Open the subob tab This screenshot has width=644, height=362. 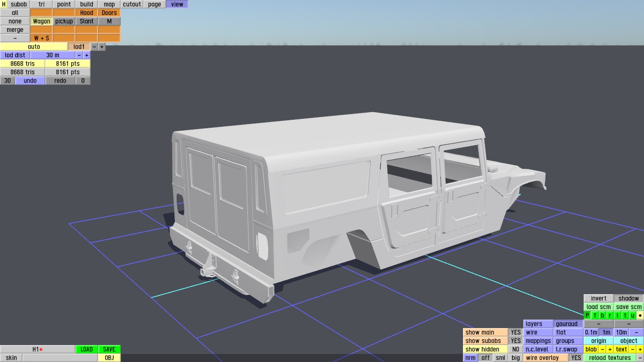[x=19, y=4]
